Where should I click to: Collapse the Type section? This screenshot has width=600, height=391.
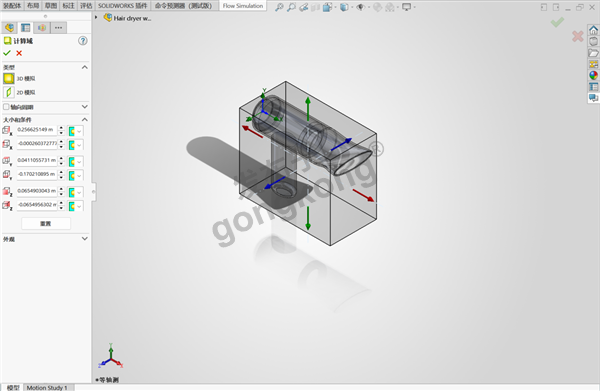pyautogui.click(x=85, y=67)
